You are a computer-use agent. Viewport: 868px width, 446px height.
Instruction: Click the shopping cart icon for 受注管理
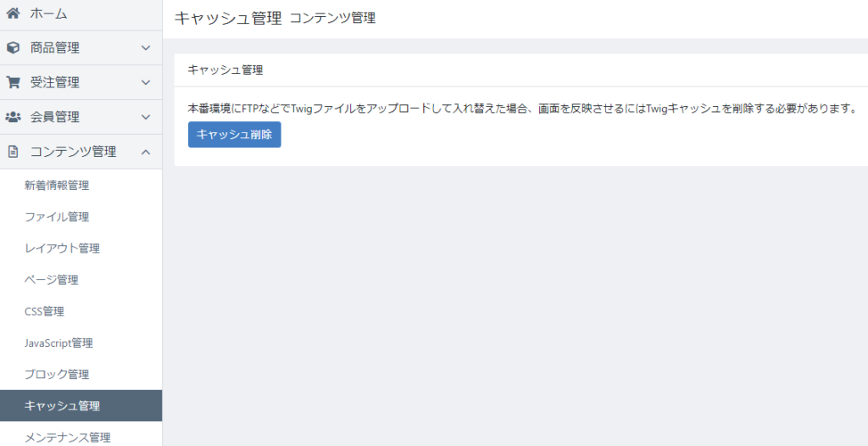click(14, 82)
